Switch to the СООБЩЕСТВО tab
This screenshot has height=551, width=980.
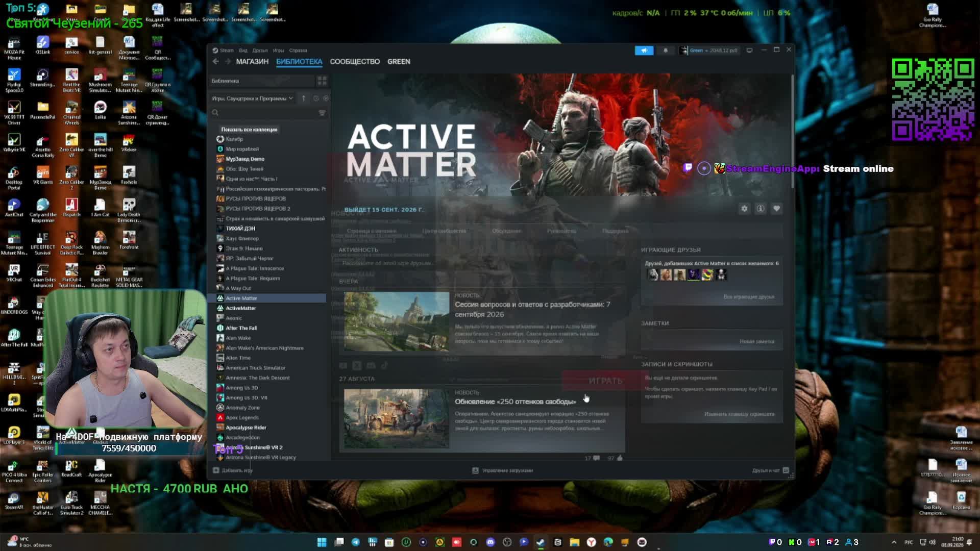click(355, 61)
